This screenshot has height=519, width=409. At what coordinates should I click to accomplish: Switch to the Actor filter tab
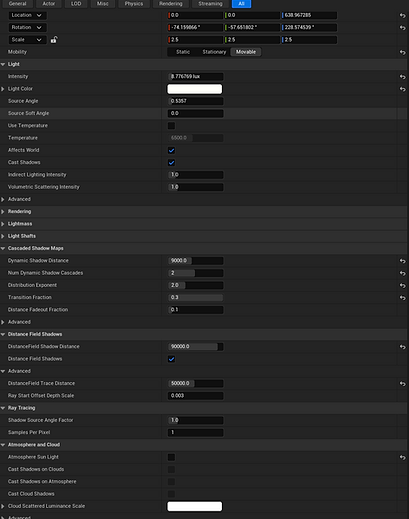point(49,4)
